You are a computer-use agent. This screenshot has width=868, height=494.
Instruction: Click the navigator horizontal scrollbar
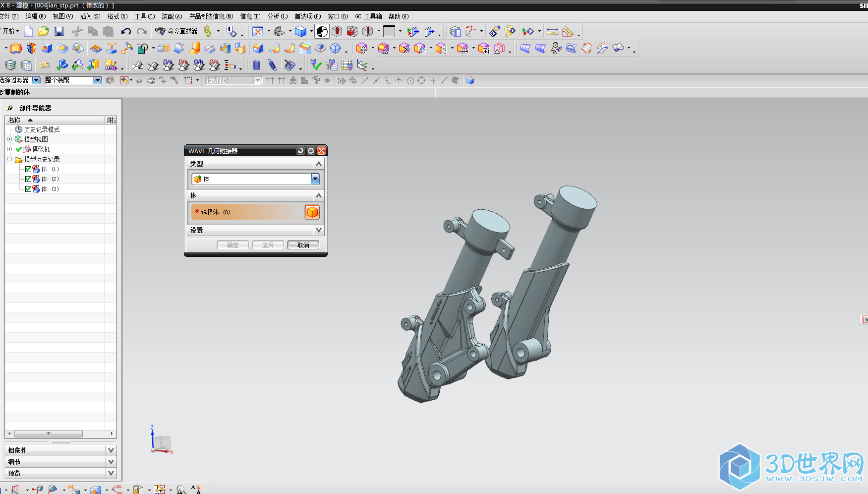point(49,433)
